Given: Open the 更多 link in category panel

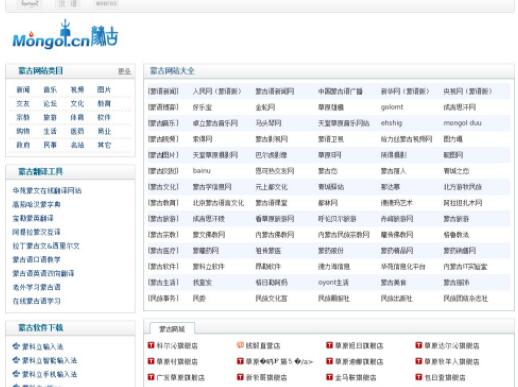Looking at the screenshot, I should [x=124, y=71].
